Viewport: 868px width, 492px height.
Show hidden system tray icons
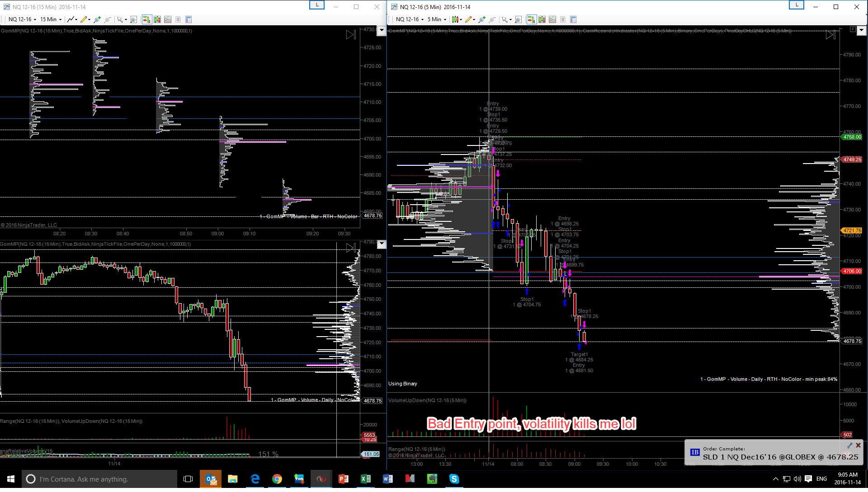pos(776,479)
